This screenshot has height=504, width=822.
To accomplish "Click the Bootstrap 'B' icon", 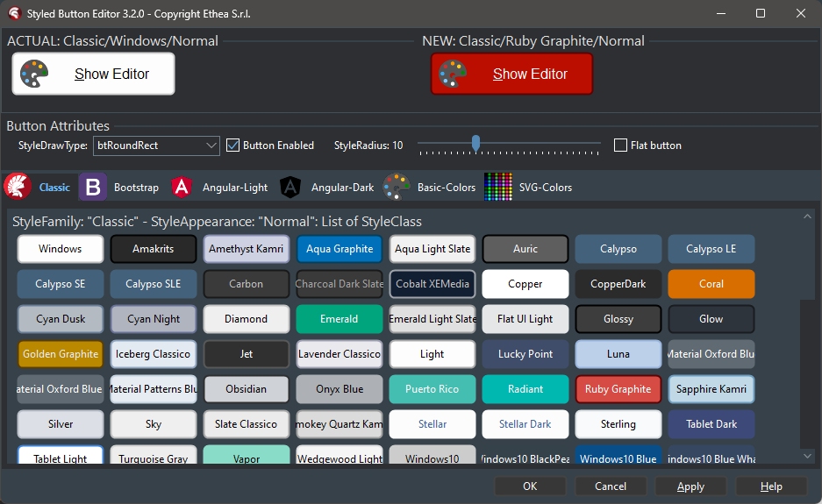I will (93, 187).
